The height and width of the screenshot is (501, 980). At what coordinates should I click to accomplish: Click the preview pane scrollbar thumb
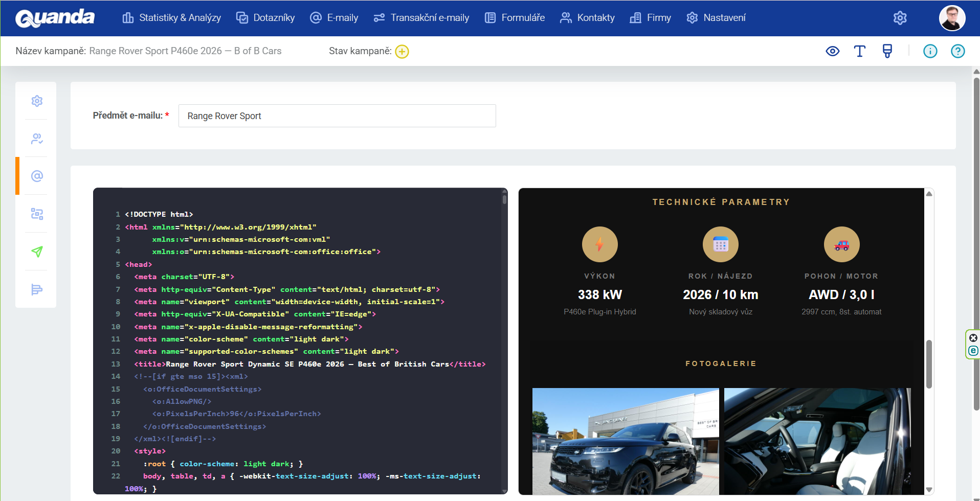click(x=929, y=364)
